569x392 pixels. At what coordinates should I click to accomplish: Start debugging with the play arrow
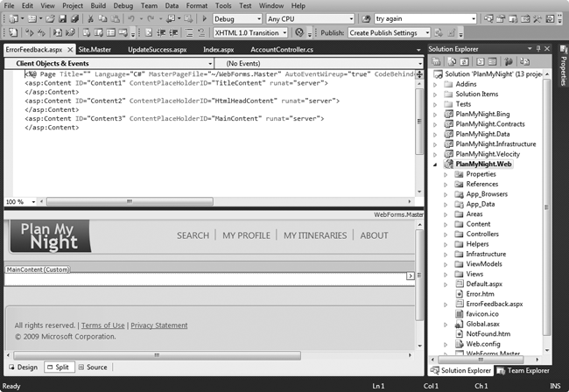click(x=204, y=19)
